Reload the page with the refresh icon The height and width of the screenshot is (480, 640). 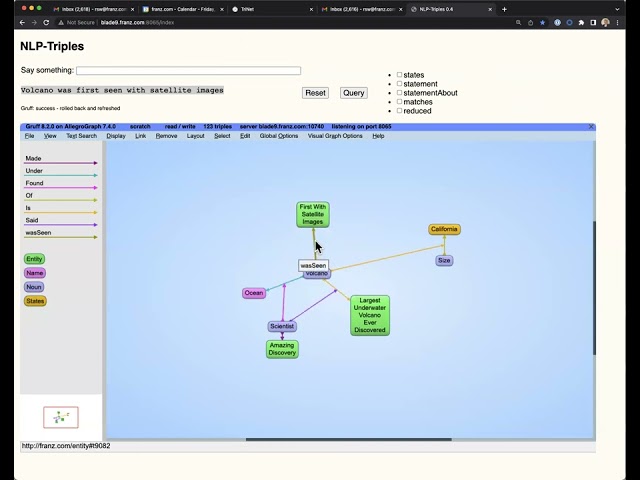(46, 22)
